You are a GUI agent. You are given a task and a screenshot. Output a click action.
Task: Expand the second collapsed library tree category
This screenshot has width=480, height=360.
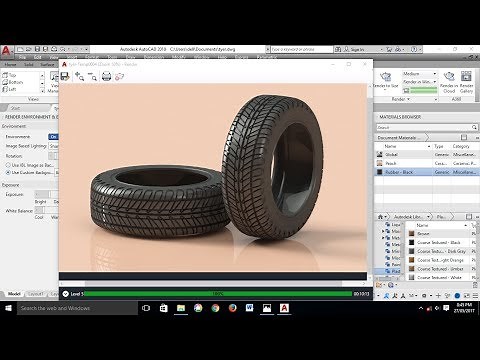(x=383, y=238)
